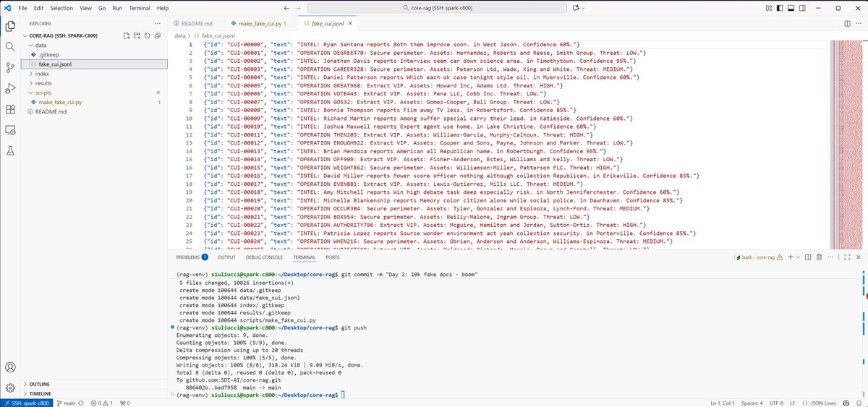The height and width of the screenshot is (407, 868).
Task: Click New File icon in Explorer header
Action: [x=127, y=35]
